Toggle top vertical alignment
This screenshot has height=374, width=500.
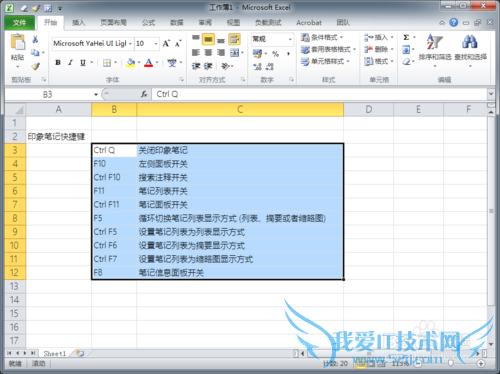196,39
